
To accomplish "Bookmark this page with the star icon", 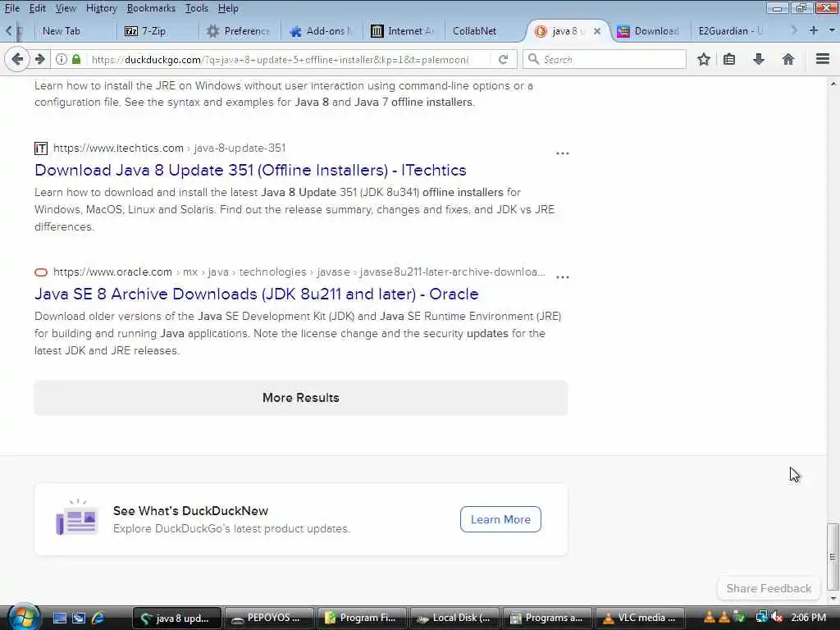I will pos(703,59).
